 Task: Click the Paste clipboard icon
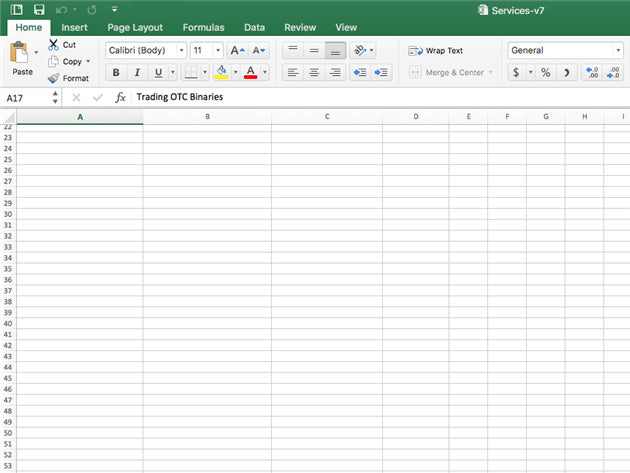tap(20, 54)
